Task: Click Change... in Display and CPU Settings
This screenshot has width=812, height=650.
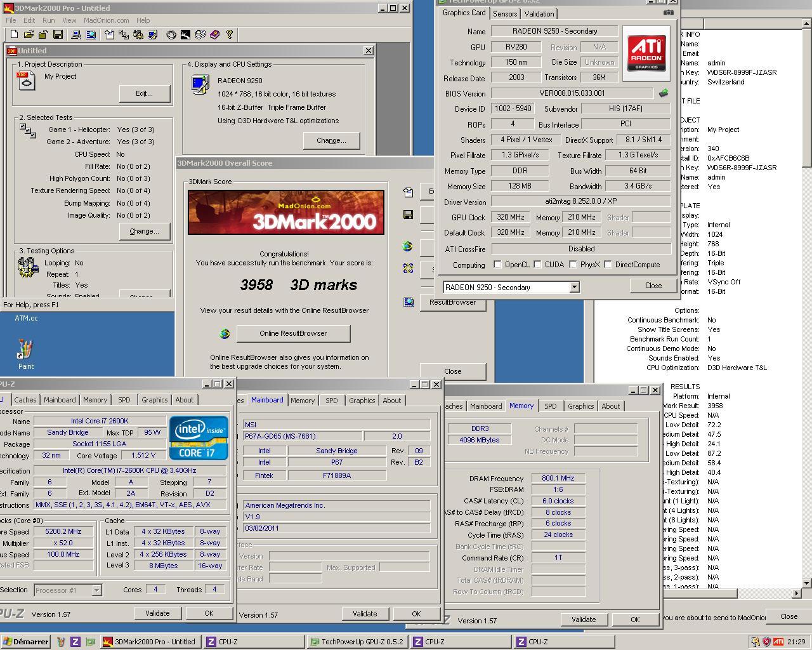Action: 331,140
